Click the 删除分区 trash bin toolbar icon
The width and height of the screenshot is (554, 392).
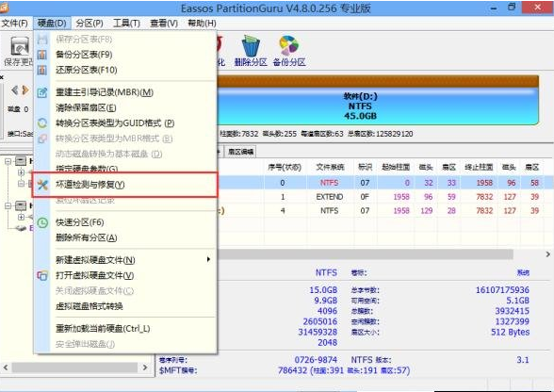pyautogui.click(x=251, y=46)
